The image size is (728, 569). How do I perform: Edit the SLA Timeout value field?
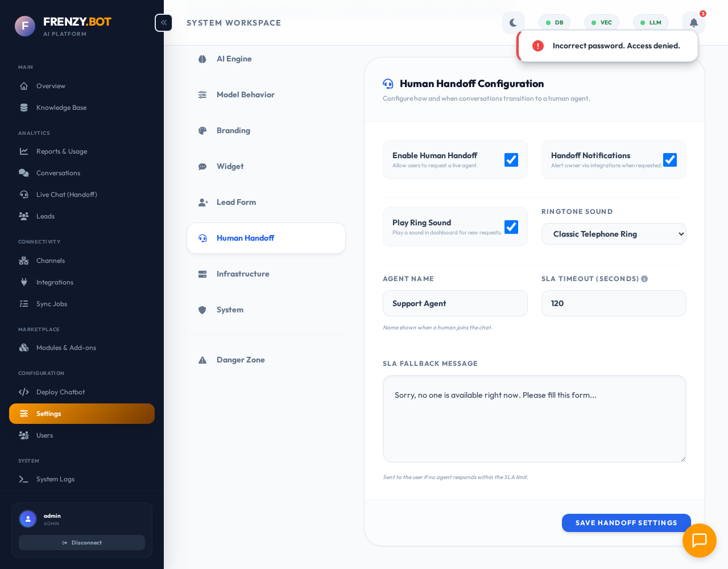click(x=614, y=303)
